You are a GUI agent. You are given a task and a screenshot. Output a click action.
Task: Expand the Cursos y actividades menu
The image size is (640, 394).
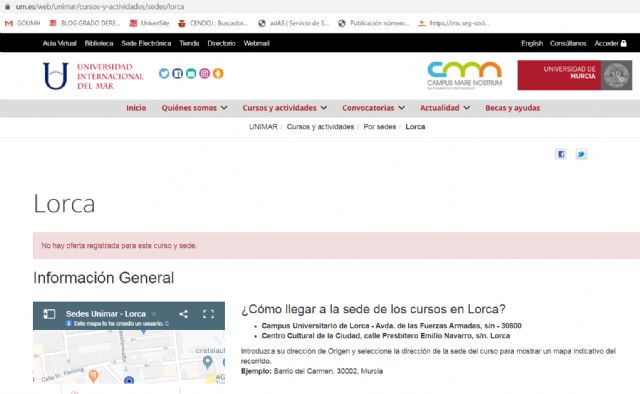tap(284, 108)
